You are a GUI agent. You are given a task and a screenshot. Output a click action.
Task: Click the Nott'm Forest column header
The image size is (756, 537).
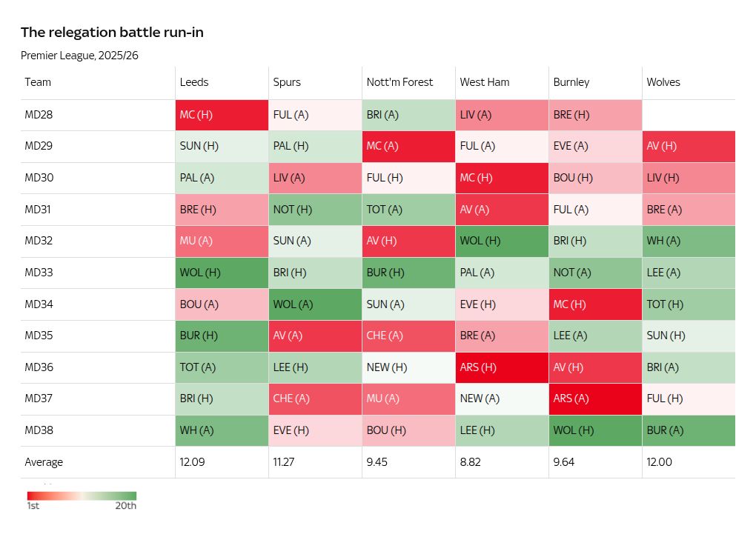point(399,82)
